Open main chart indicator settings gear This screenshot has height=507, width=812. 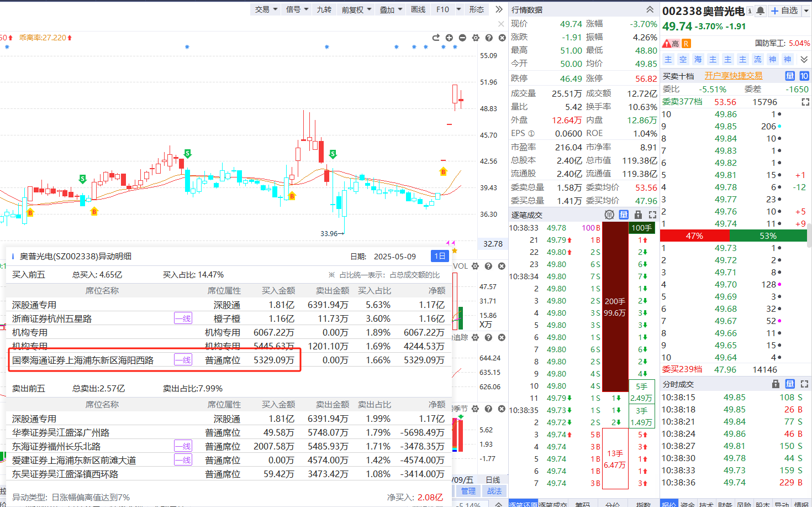pos(476,38)
